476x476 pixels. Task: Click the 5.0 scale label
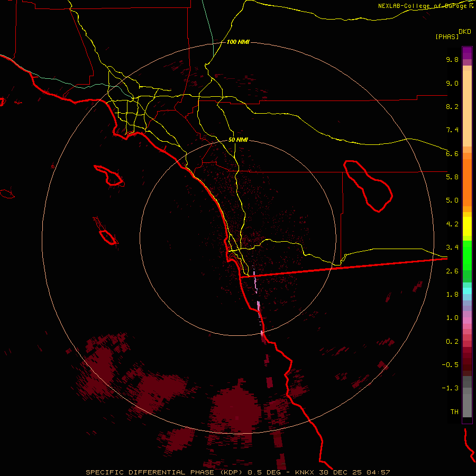click(452, 200)
